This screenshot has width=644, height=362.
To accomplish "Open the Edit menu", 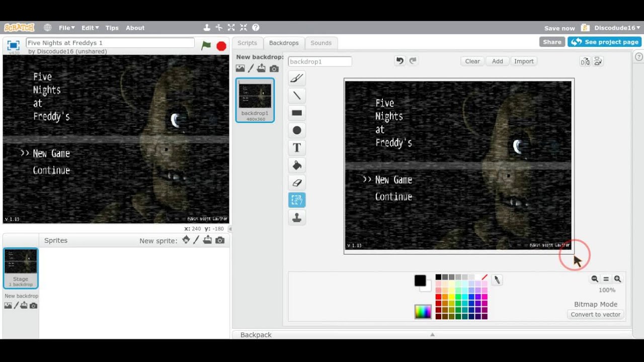I will (x=90, y=28).
